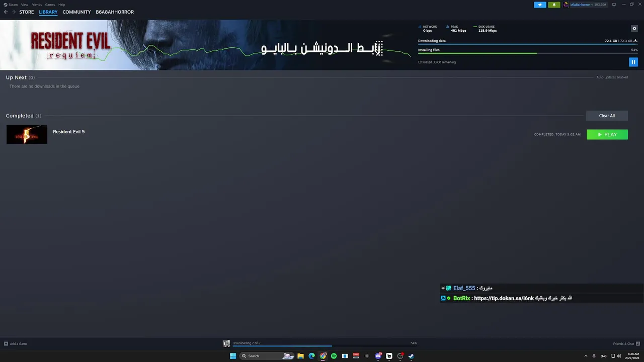
Task: Open the B6A8AHHORROR profile tab
Action: [115, 12]
